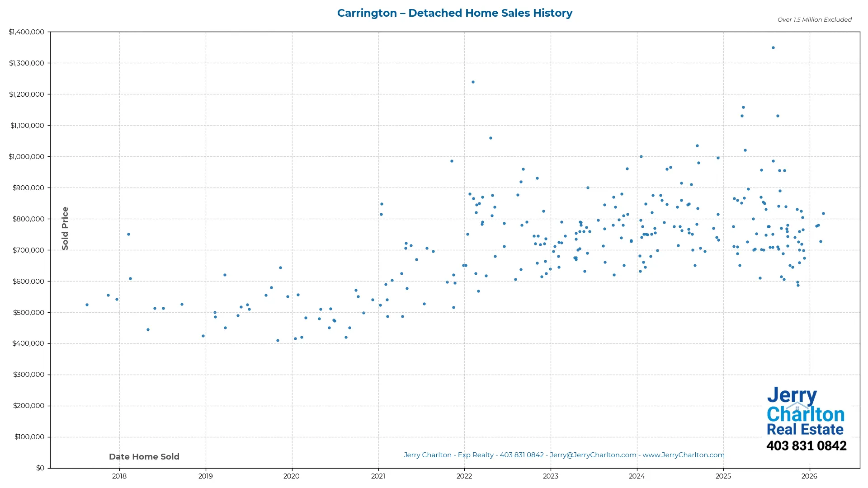Image resolution: width=868 pixels, height=488 pixels.
Task: Select the chart title 'Carrington – Detached Home Sales History'
Action: click(455, 13)
